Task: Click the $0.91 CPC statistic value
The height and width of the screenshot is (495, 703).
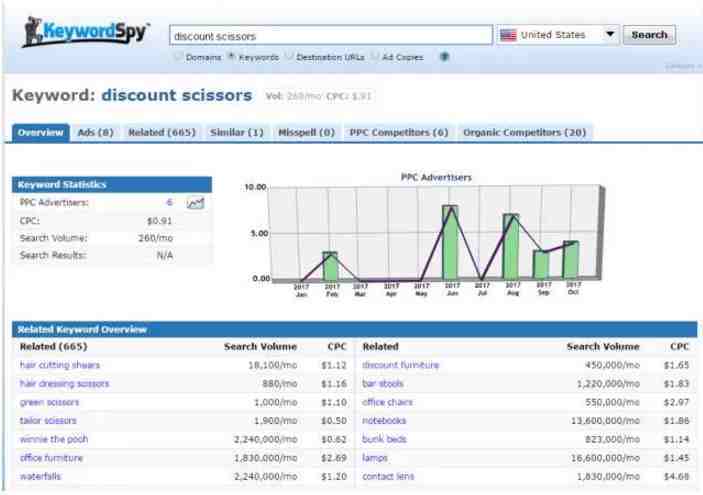Action: pos(159,221)
